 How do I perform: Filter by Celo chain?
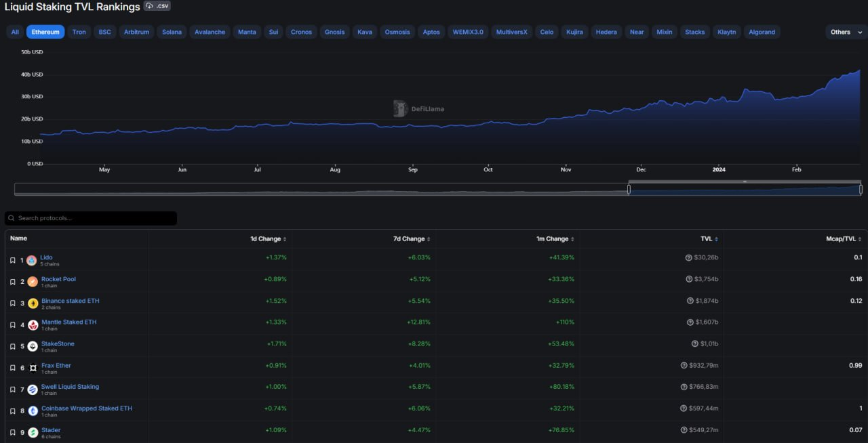tap(547, 32)
